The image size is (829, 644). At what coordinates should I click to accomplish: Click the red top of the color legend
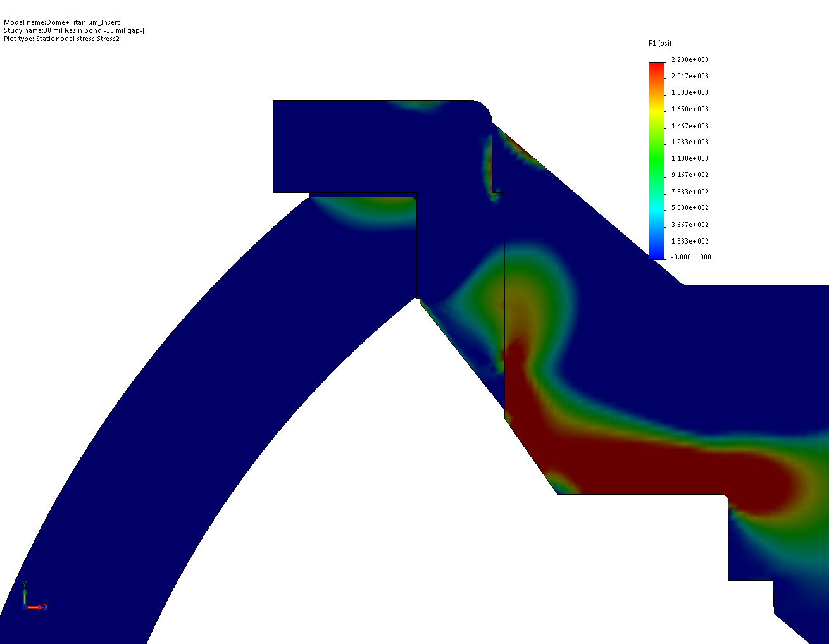click(x=656, y=68)
